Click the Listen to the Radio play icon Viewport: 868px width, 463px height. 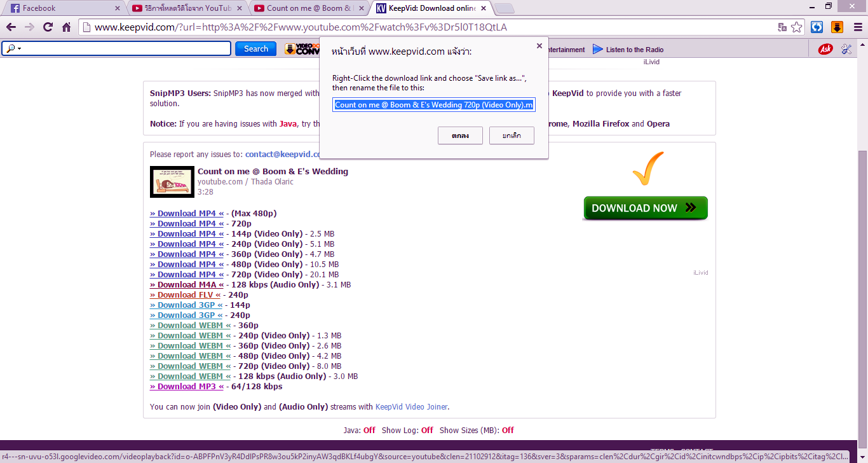point(598,49)
